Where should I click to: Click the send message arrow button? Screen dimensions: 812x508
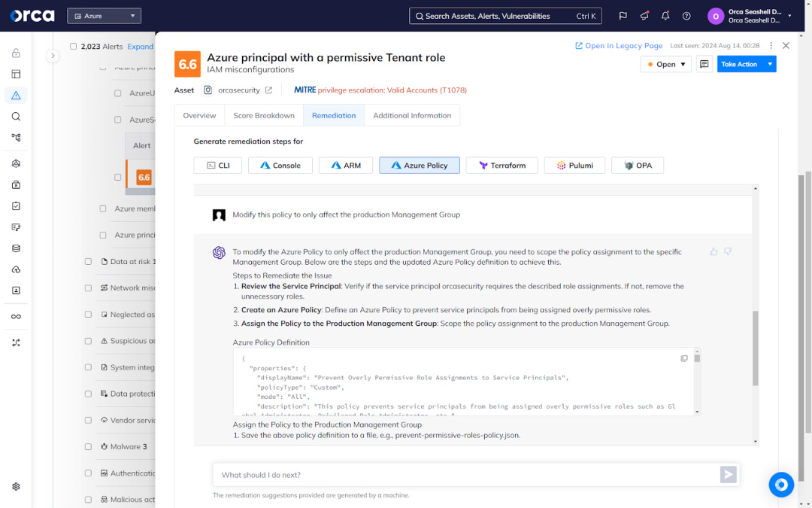pyautogui.click(x=728, y=474)
